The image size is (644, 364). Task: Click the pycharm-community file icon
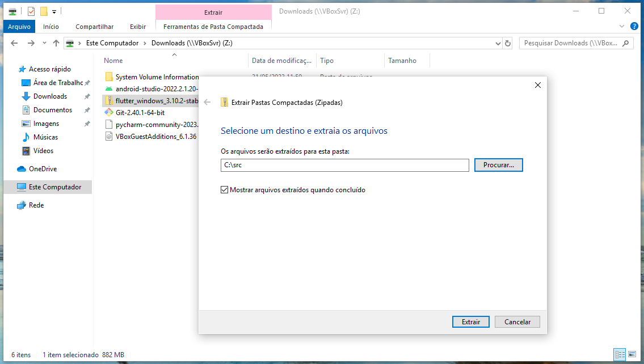(x=109, y=124)
